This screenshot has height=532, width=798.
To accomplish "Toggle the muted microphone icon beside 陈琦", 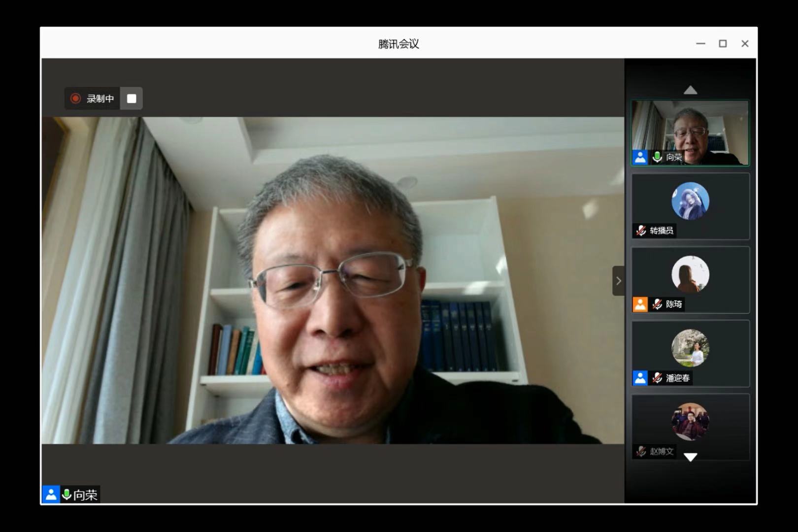I will (x=657, y=304).
